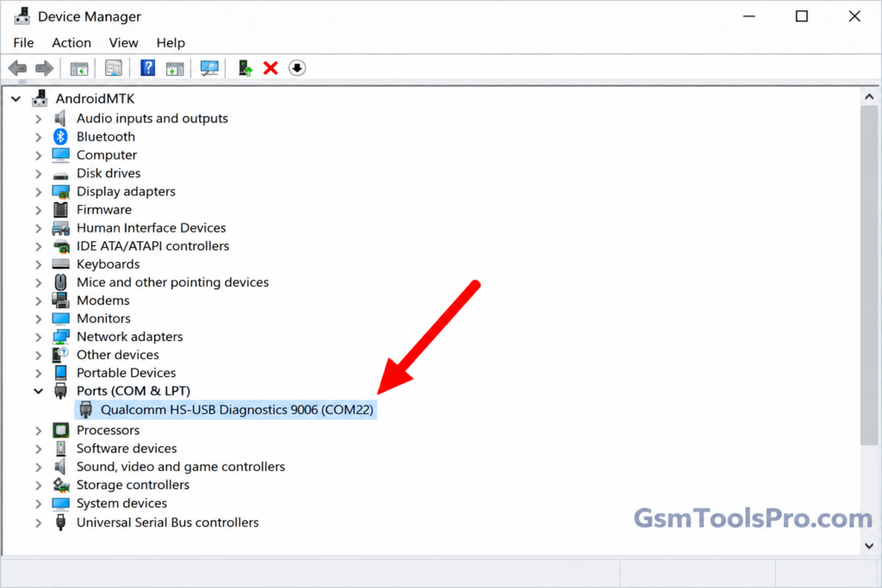Viewport: 882px width, 588px height.
Task: Maximize the Device Manager window
Action: tap(802, 16)
